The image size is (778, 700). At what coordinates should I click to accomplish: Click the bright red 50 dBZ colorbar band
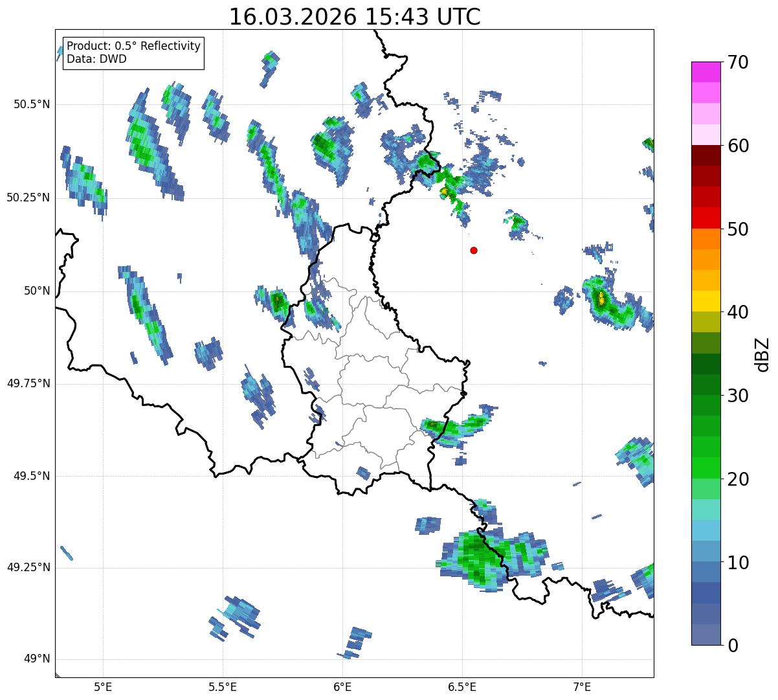[x=706, y=218]
